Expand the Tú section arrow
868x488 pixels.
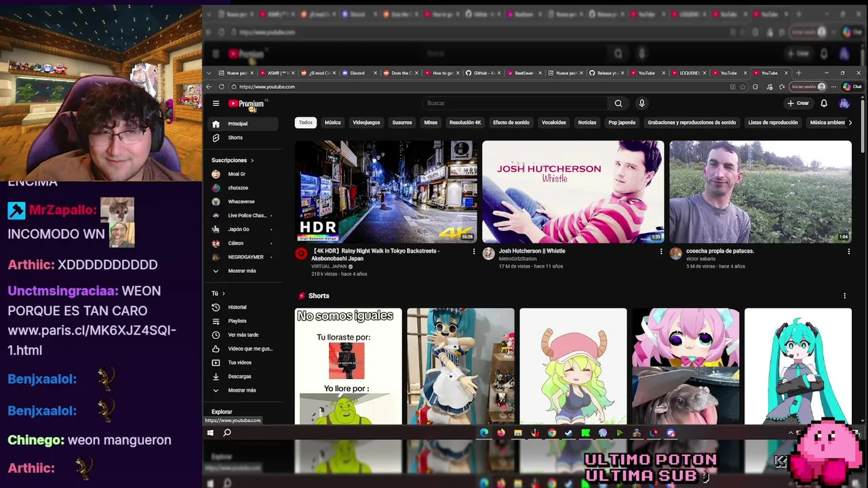click(x=223, y=293)
